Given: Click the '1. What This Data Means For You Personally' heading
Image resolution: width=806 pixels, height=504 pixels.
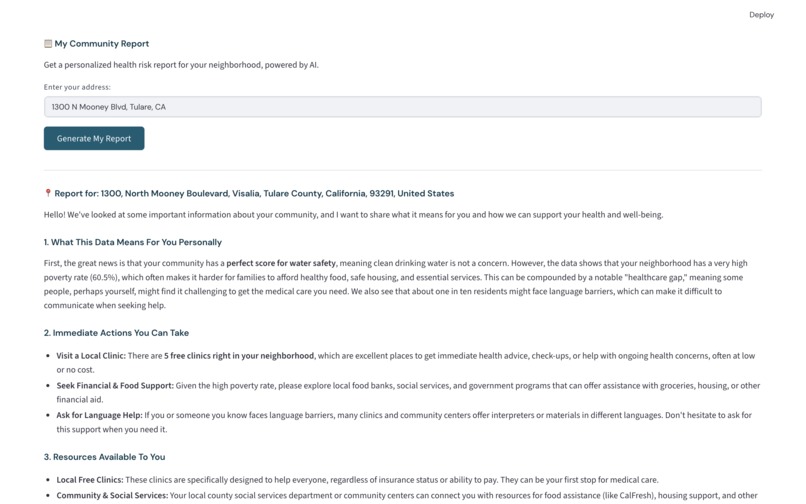Looking at the screenshot, I should [x=133, y=242].
